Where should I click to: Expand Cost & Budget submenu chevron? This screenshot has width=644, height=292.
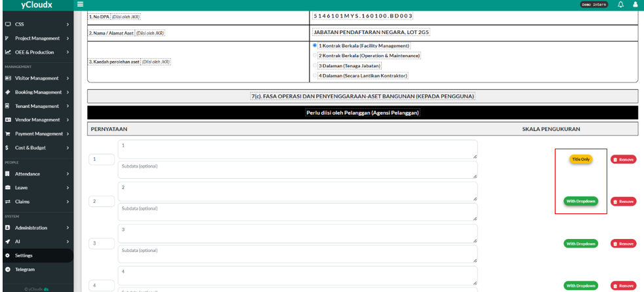click(x=68, y=148)
